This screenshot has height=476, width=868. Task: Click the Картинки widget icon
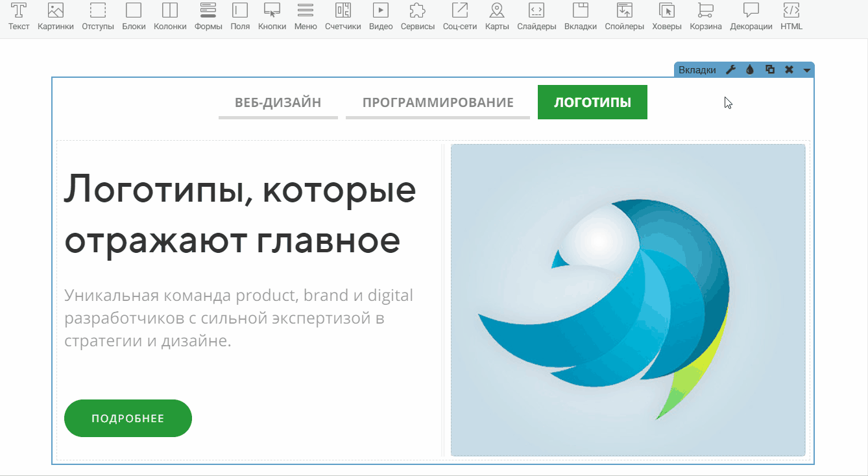tap(56, 10)
